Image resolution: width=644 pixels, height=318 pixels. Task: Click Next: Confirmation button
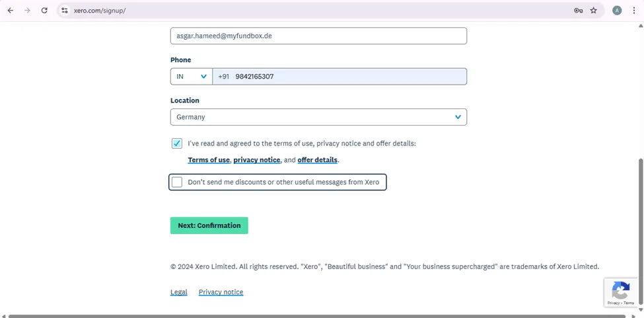(209, 225)
